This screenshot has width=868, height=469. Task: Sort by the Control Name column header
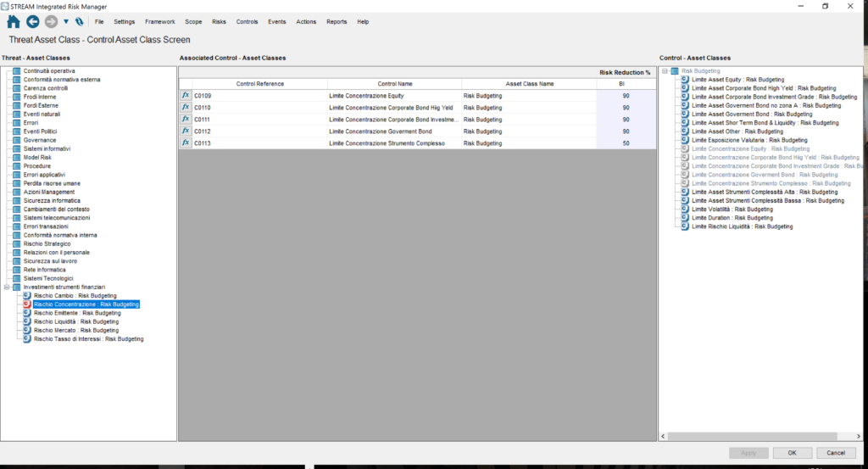coord(395,84)
